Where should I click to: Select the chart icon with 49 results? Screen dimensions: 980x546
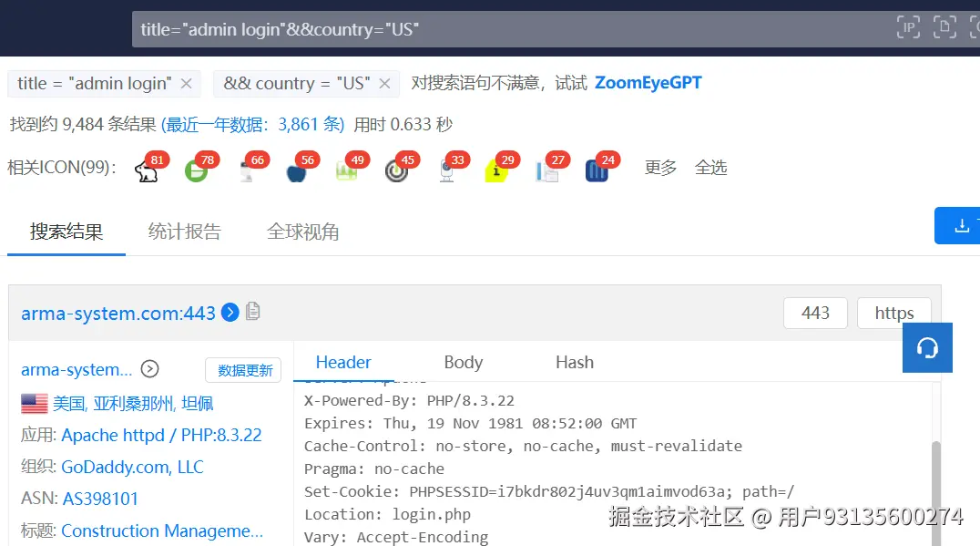point(346,170)
